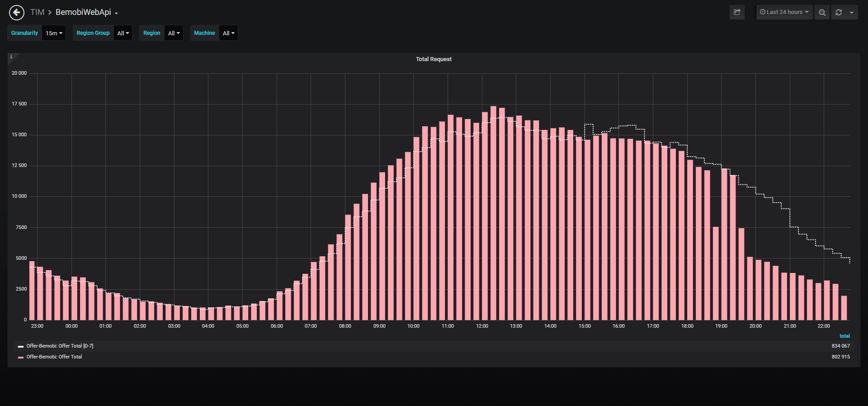868x406 pixels.
Task: Click the 20 000 y-axis label
Action: (x=19, y=73)
